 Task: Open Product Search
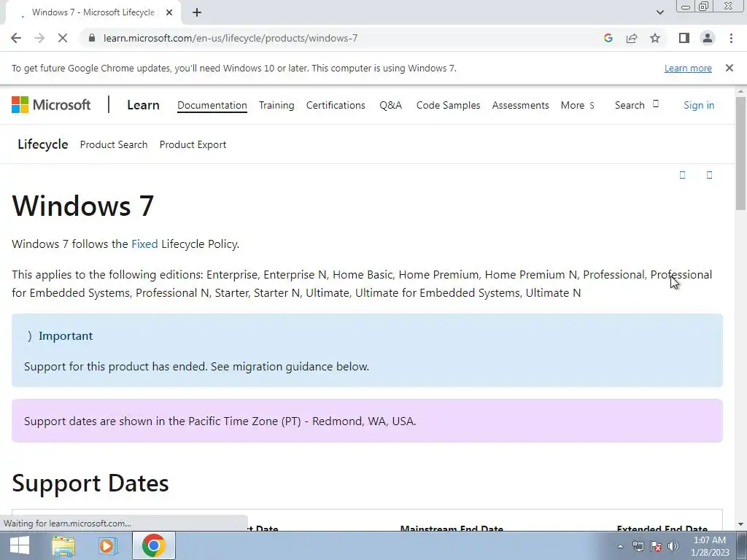click(x=114, y=145)
